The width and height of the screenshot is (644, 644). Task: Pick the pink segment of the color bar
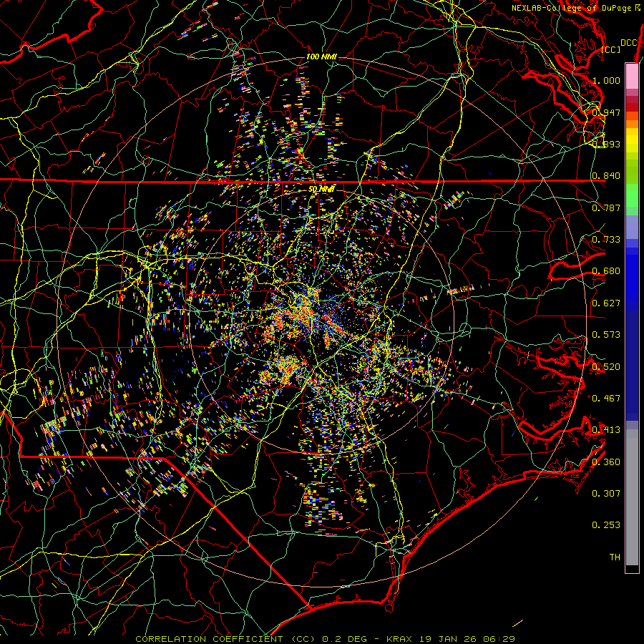[x=632, y=76]
